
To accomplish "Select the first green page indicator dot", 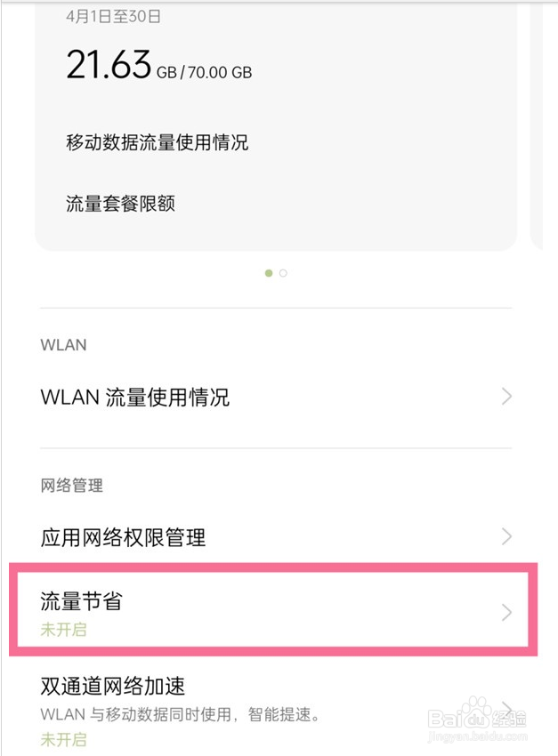I will pyautogui.click(x=269, y=273).
